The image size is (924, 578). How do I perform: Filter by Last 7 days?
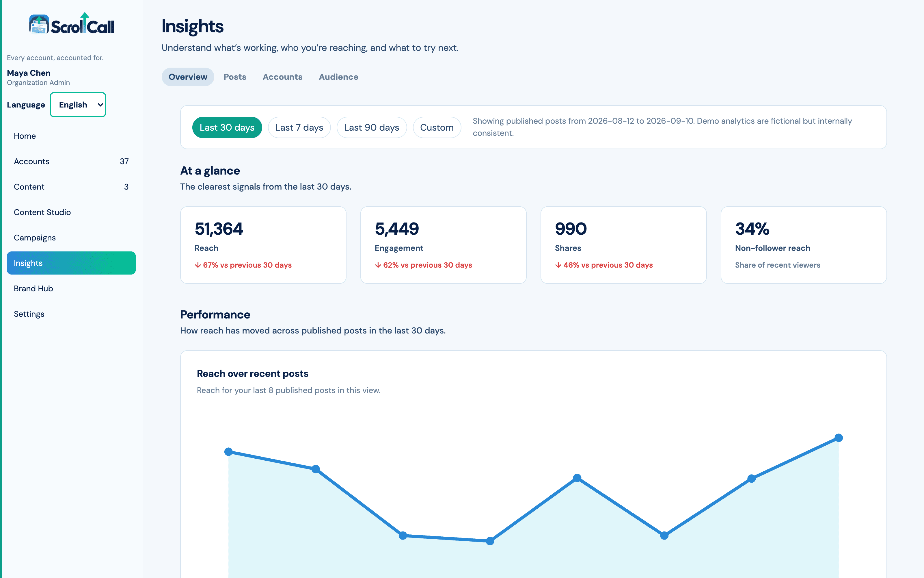pyautogui.click(x=299, y=127)
